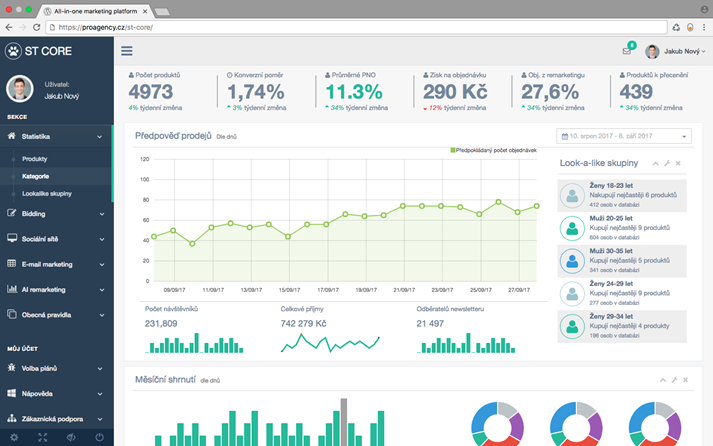This screenshot has width=713, height=446.
Task: Mute sound via sidebar footer speaker icon
Action: point(71,438)
